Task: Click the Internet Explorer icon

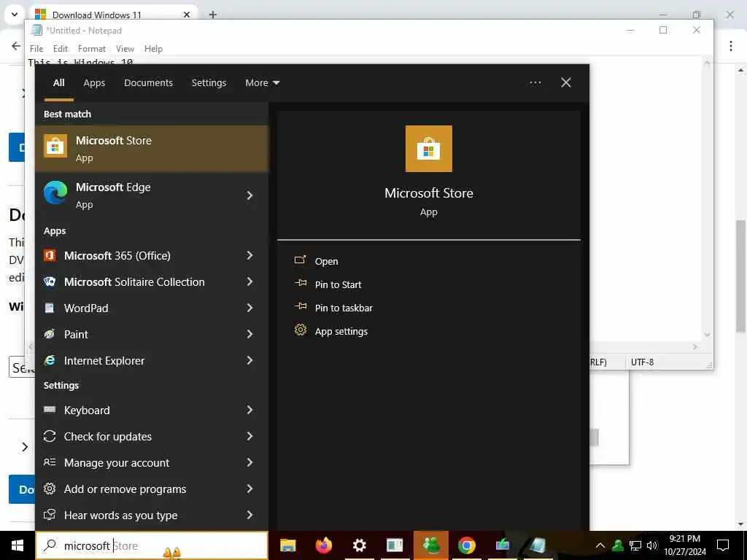Action: tap(50, 360)
